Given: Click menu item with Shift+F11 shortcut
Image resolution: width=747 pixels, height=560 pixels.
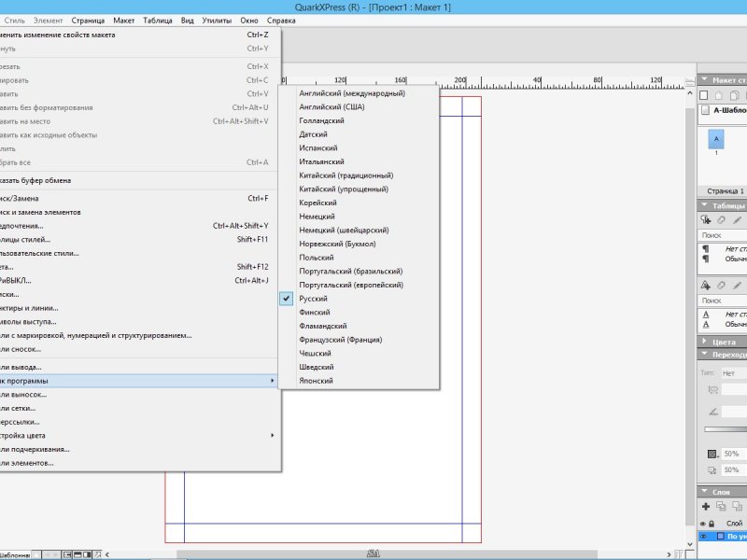Looking at the screenshot, I should [138, 239].
